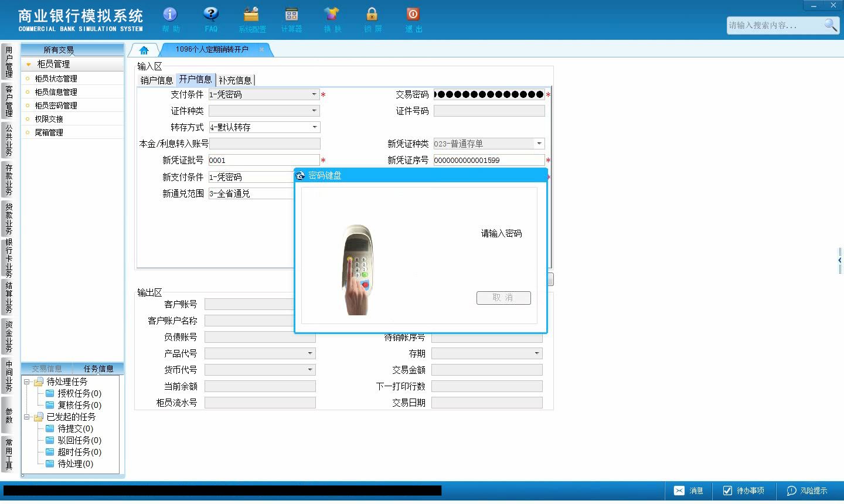The height and width of the screenshot is (504, 844).
Task: Open 授权任务(0) folder
Action: pos(73,393)
